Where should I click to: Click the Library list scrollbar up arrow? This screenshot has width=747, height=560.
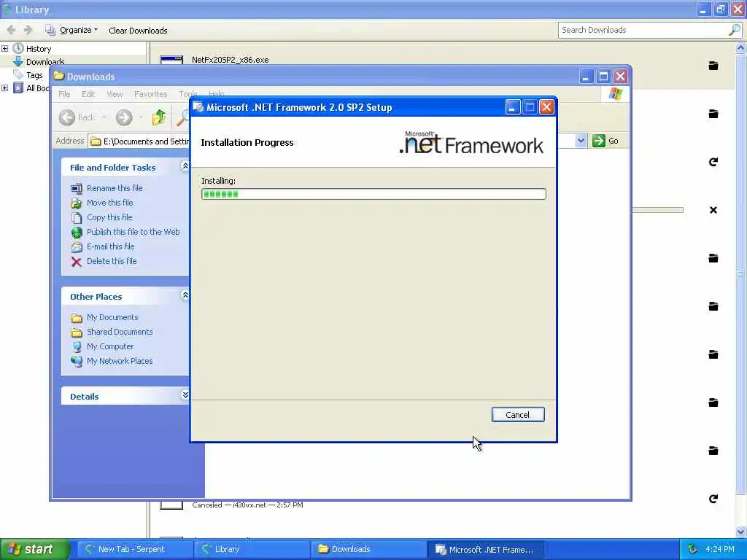point(741,47)
